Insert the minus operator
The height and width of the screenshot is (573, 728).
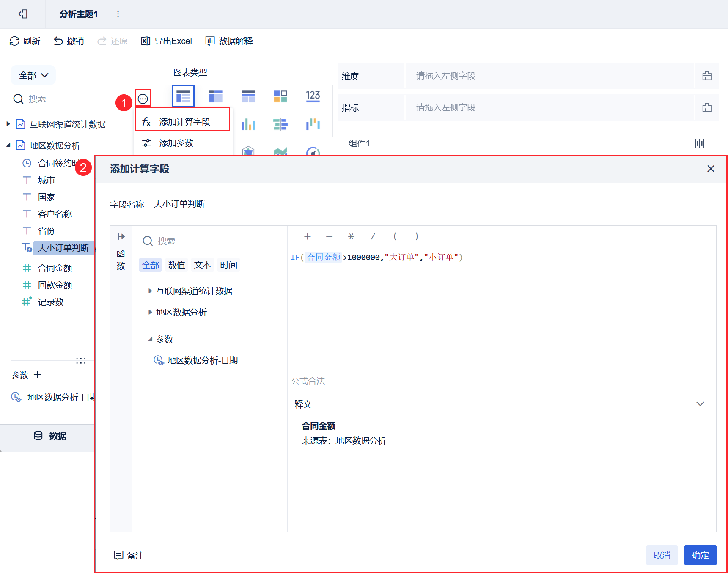tap(330, 236)
